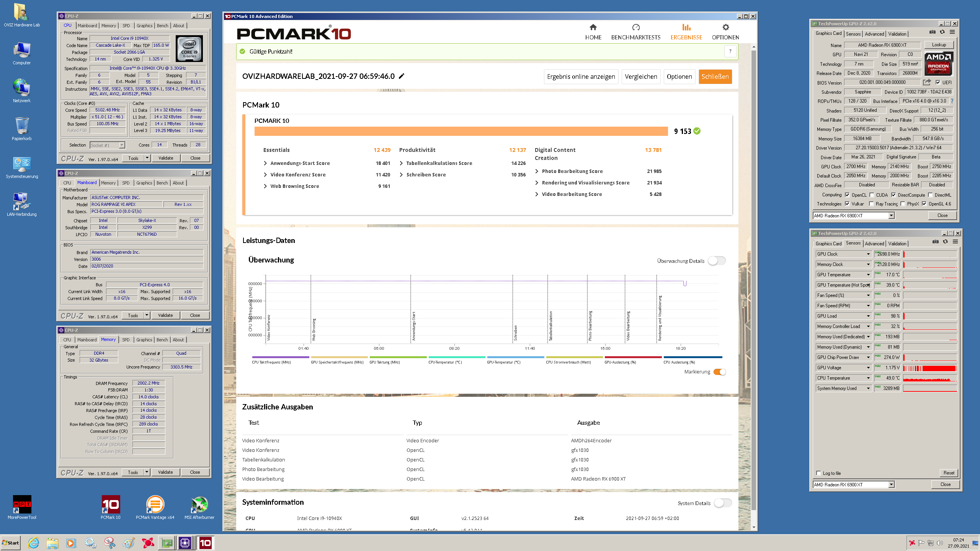Switch to Graphics tab in Mainboard CPU-Z window
Screen dimensions: 980x551
coord(144,183)
